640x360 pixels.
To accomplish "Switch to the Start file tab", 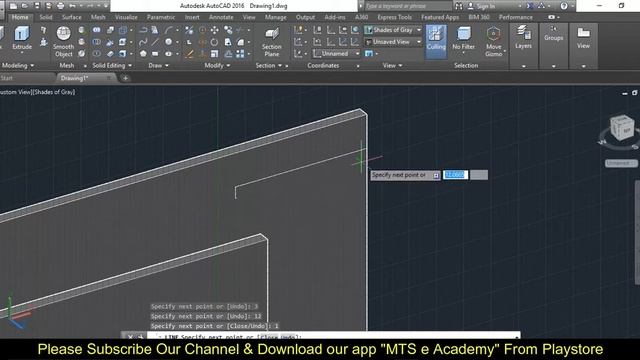I will [x=7, y=78].
